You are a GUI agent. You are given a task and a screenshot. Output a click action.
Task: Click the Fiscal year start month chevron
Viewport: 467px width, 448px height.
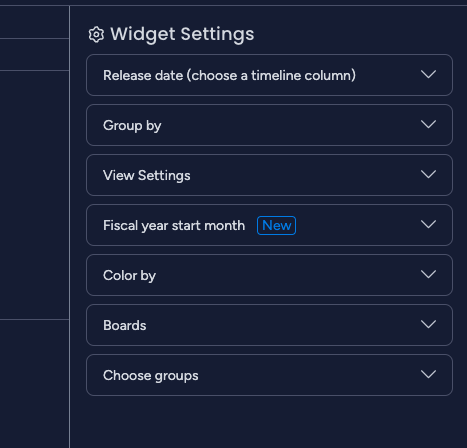[x=428, y=224]
